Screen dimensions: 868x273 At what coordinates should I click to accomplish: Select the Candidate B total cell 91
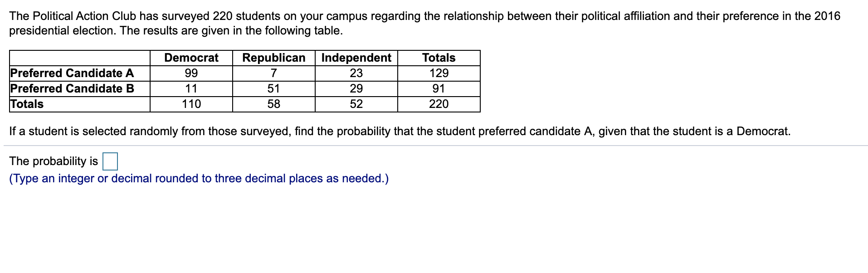point(439,89)
